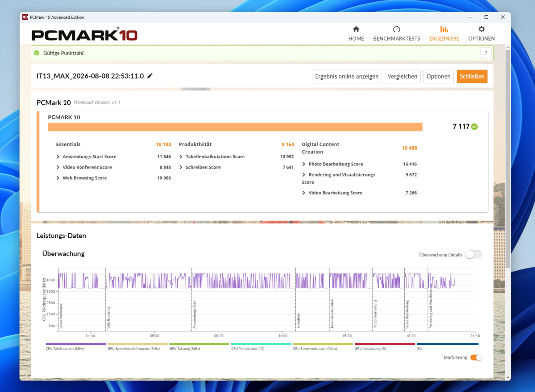This screenshot has width=535, height=392.
Task: Click the Digital Content Creation score 10 488
Action: click(x=409, y=148)
